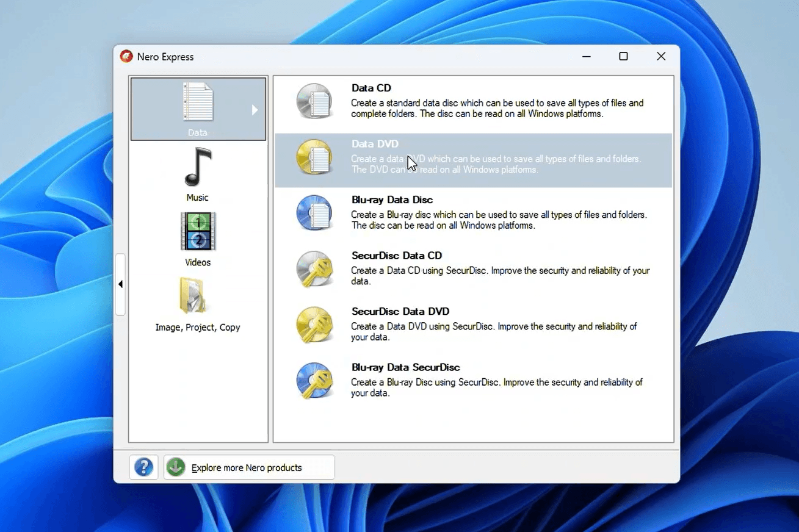The image size is (799, 532).
Task: Click the 'Create a standard data disc' description
Action: pyautogui.click(x=497, y=109)
